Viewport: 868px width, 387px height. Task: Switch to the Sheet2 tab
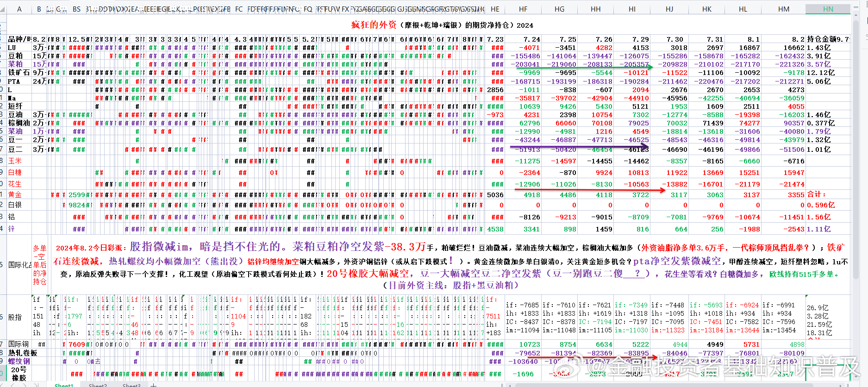tap(98, 385)
